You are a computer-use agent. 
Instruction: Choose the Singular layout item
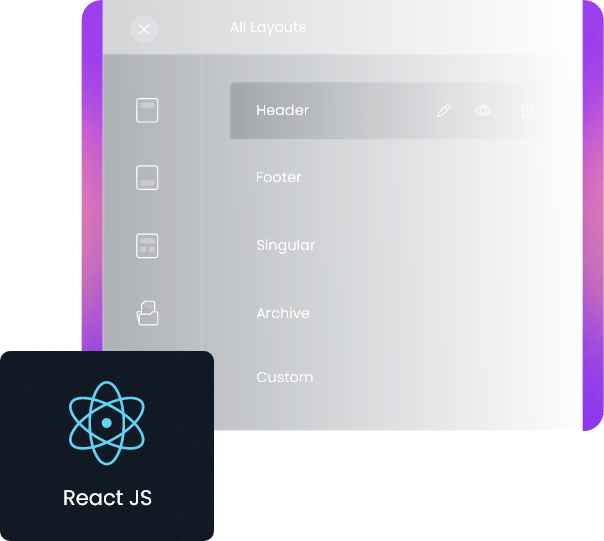[285, 245]
